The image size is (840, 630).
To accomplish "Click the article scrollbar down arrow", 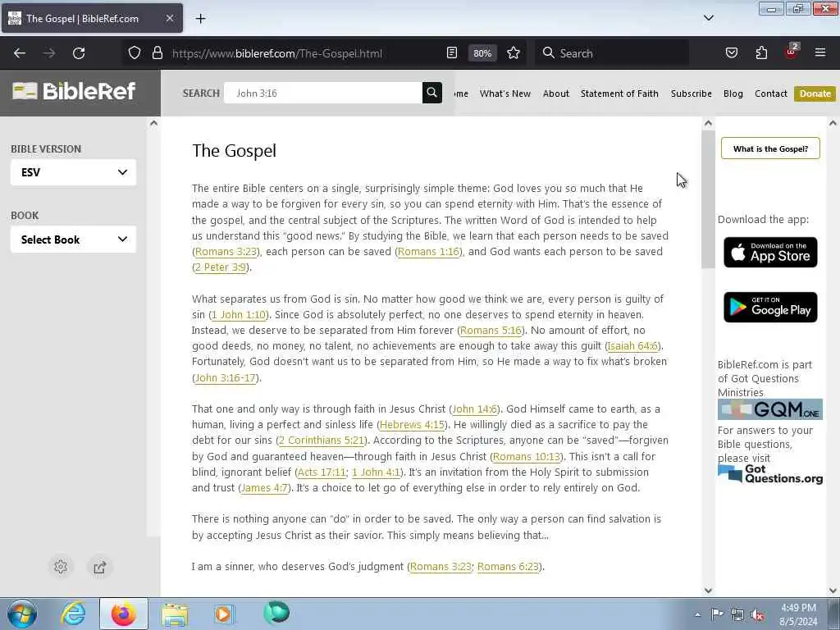I will pyautogui.click(x=708, y=591).
